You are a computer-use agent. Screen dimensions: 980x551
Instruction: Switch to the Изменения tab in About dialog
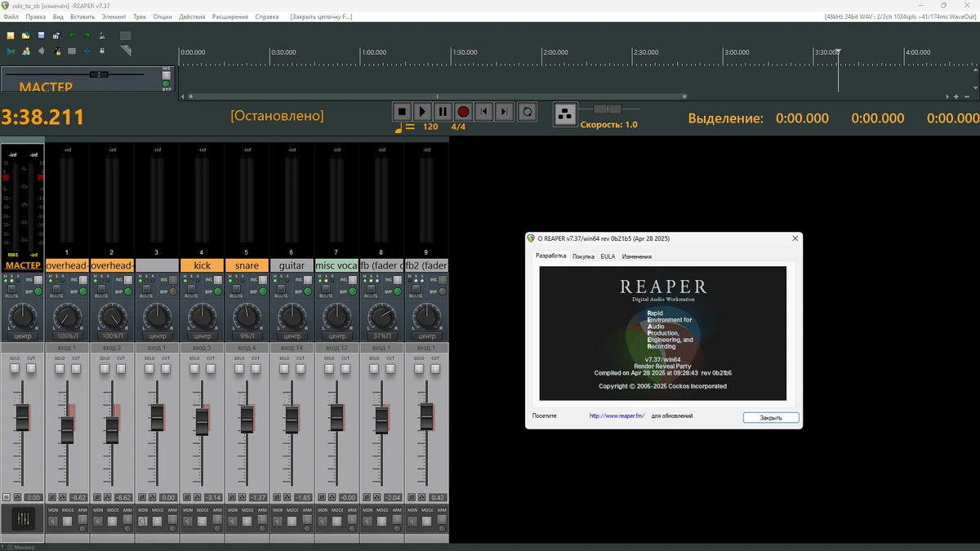pos(637,256)
